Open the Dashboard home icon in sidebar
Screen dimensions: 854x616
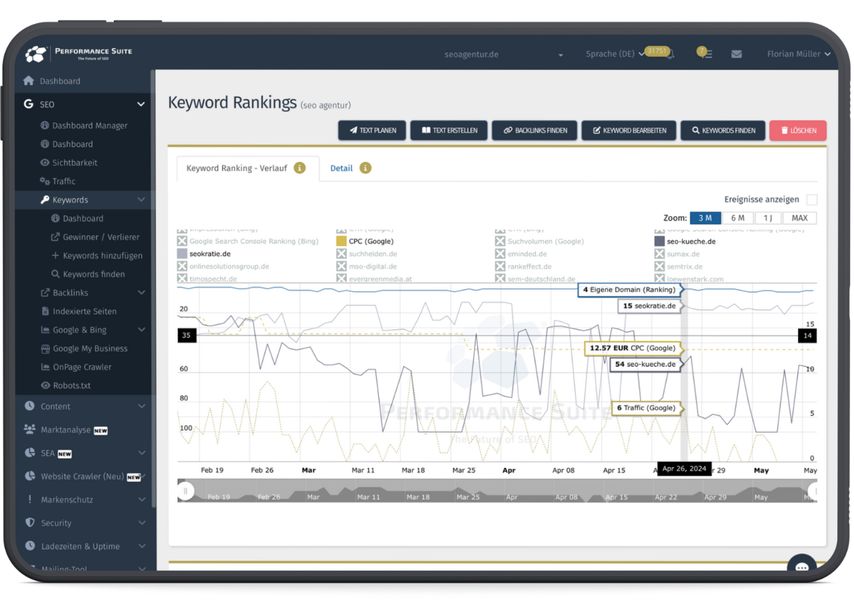[x=28, y=81]
